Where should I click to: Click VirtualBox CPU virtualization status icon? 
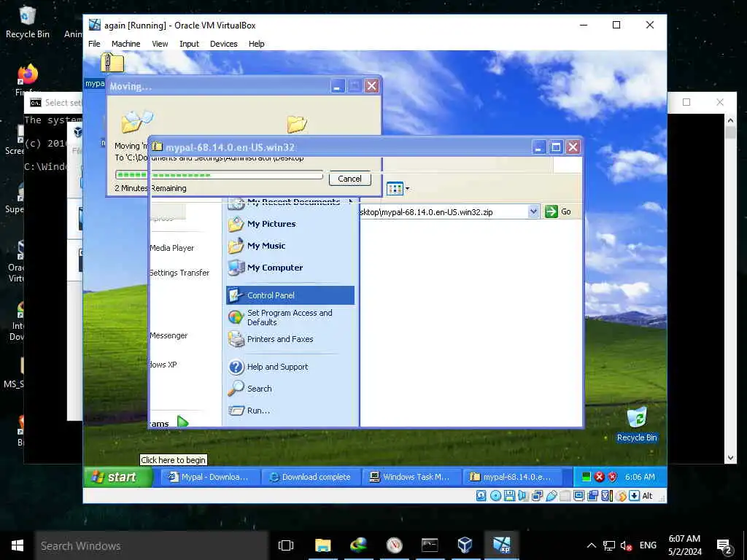[x=606, y=496]
